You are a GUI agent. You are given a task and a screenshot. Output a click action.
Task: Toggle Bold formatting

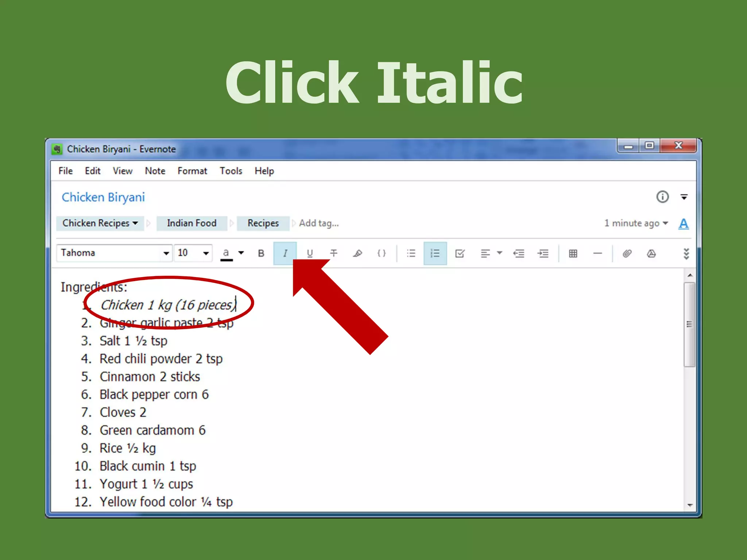(261, 253)
